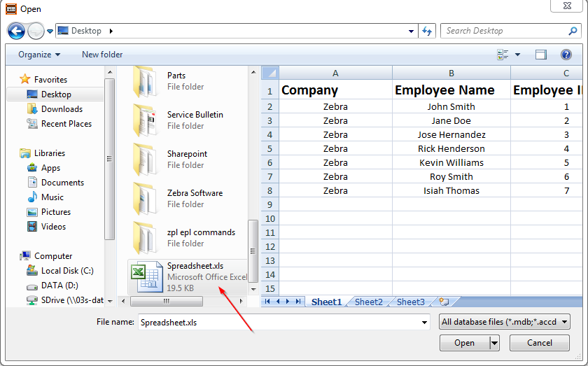
Task: Click the Downloads icon in Favorites
Action: (32, 109)
